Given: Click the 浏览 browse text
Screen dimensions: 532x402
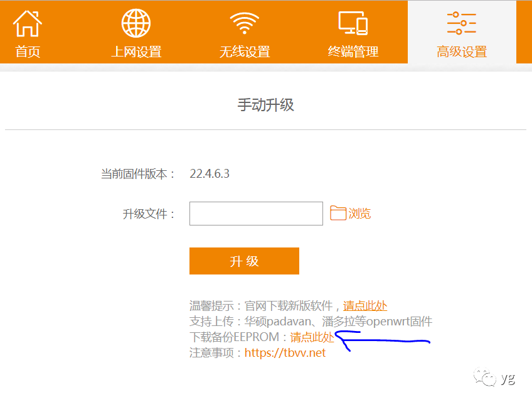Looking at the screenshot, I should click(359, 214).
